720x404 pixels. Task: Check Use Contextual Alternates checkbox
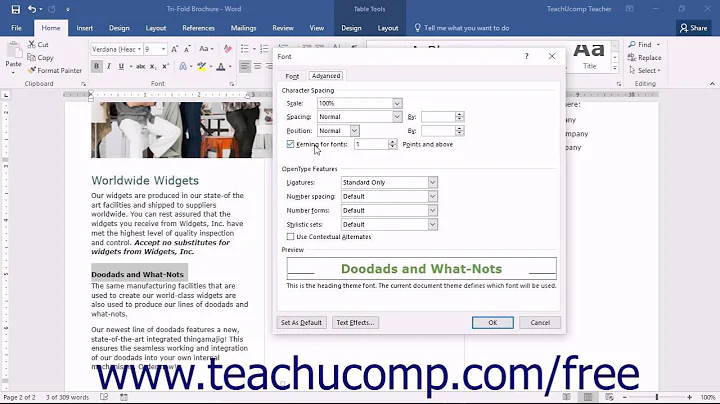pyautogui.click(x=290, y=237)
